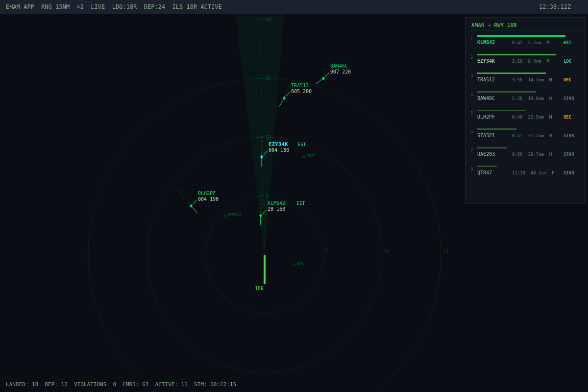The image size is (588, 392).
Task: Select the EZY34K aircraft target diamond
Action: (262, 157)
